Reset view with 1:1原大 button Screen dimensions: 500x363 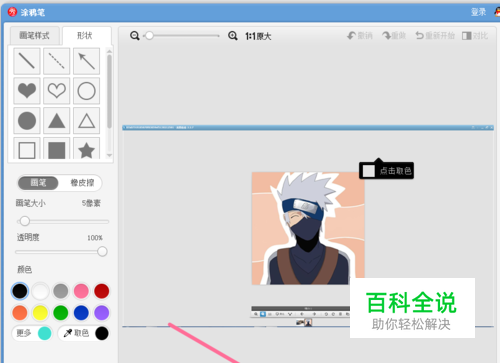pos(258,36)
